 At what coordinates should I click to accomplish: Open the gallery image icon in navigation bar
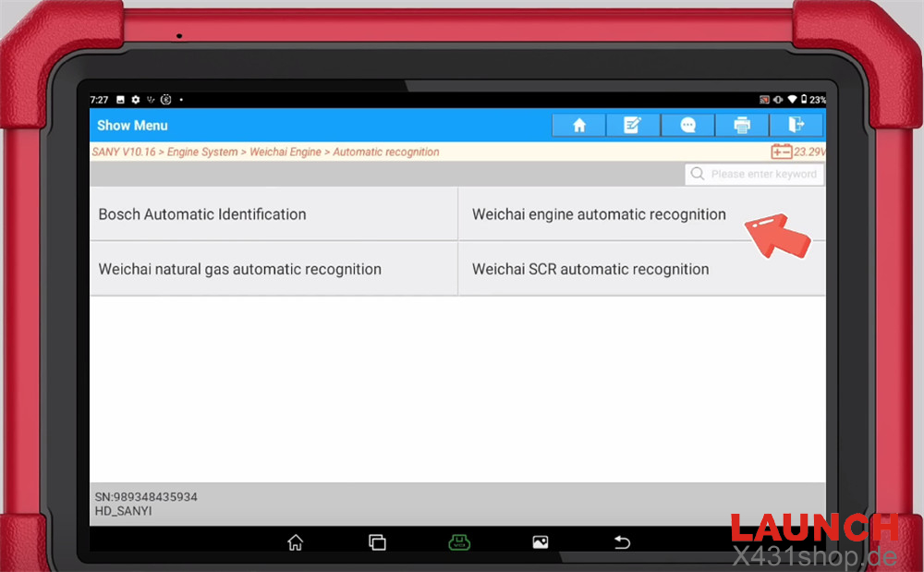tap(541, 542)
